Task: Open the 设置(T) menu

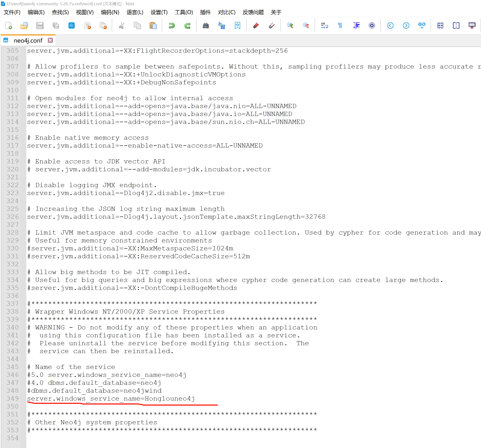Action: click(x=159, y=12)
